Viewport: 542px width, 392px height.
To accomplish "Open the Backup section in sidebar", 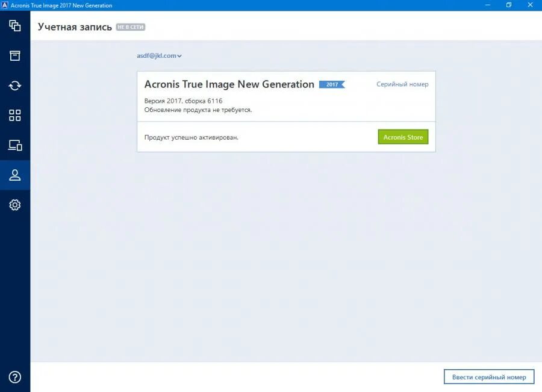I will pos(14,25).
